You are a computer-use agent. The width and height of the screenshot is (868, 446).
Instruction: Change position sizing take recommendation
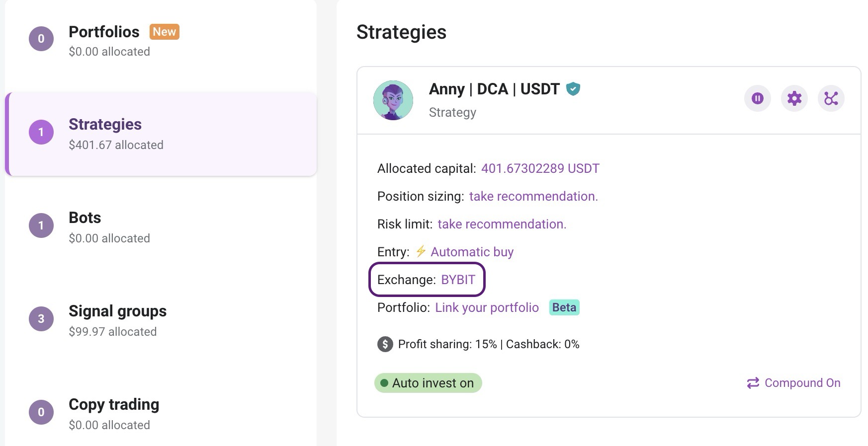click(533, 196)
